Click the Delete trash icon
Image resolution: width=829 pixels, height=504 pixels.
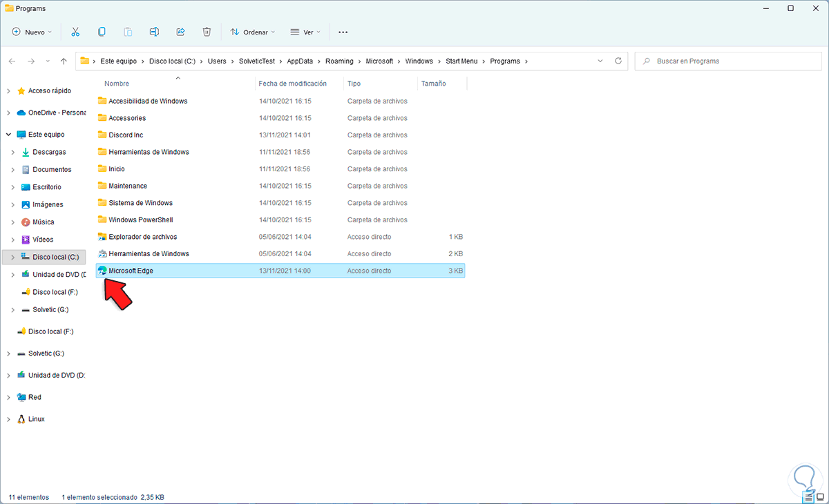pyautogui.click(x=207, y=32)
